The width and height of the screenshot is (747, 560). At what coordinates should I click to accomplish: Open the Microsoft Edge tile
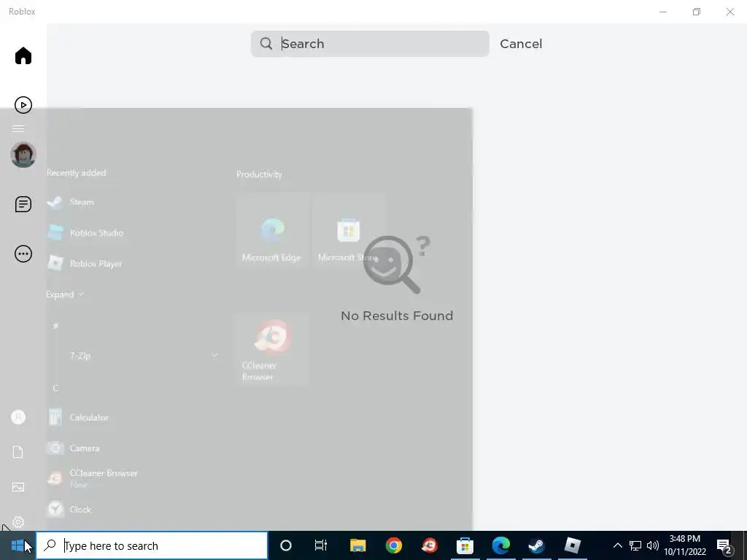[271, 230]
